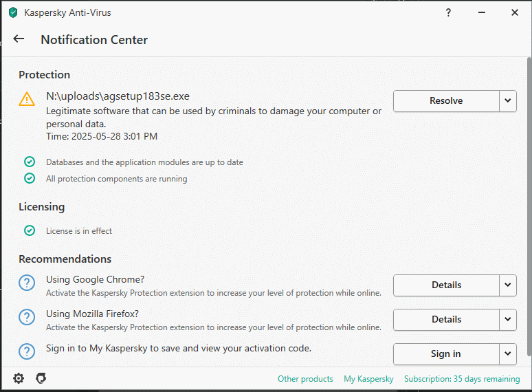Viewport: 532px width, 392px height.
Task: Click 'Sign in to My Kaspersky' recommendation text
Action: tap(179, 348)
